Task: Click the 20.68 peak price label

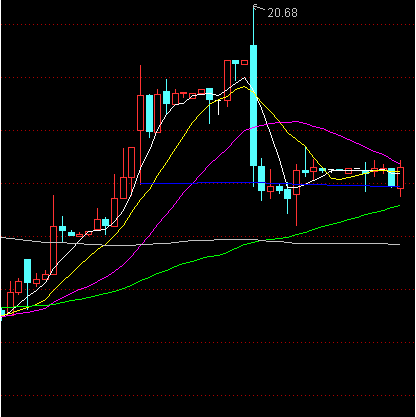Action: (x=282, y=13)
